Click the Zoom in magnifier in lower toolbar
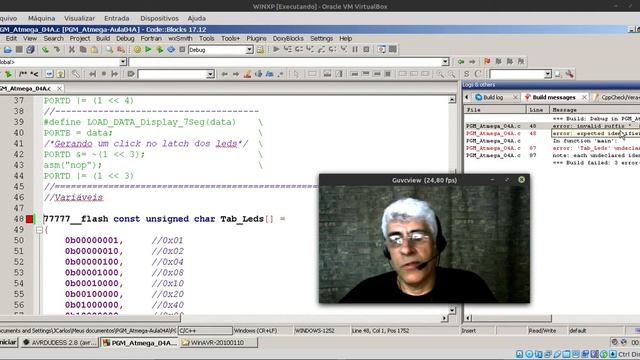 pyautogui.click(x=440, y=74)
